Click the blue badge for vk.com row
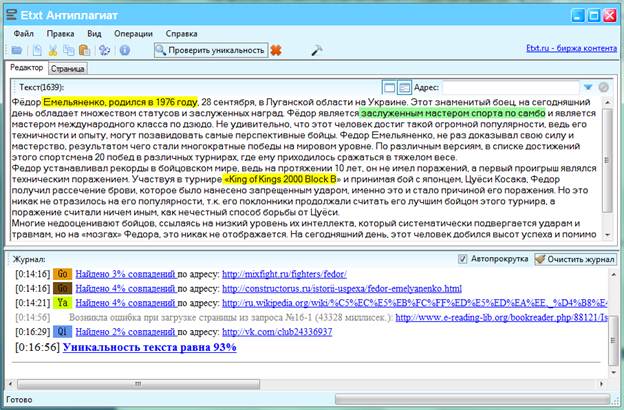Image resolution: width=624 pixels, height=410 pixels. (x=62, y=332)
